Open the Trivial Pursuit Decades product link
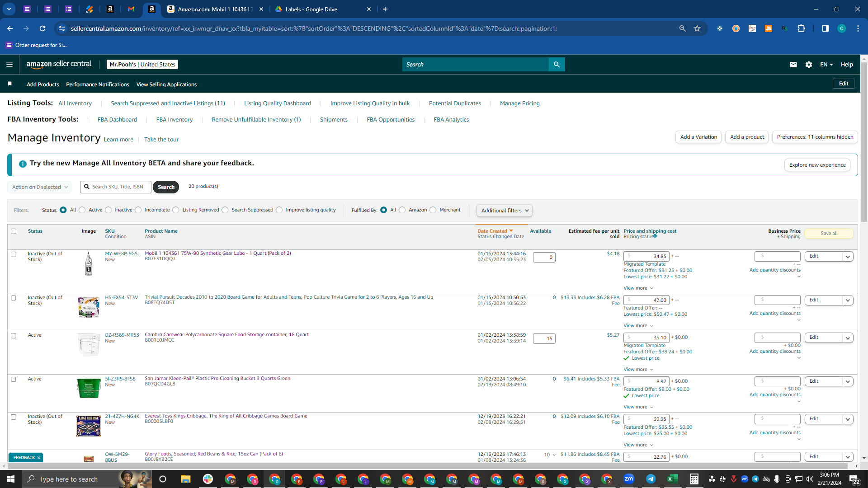 pyautogui.click(x=289, y=297)
